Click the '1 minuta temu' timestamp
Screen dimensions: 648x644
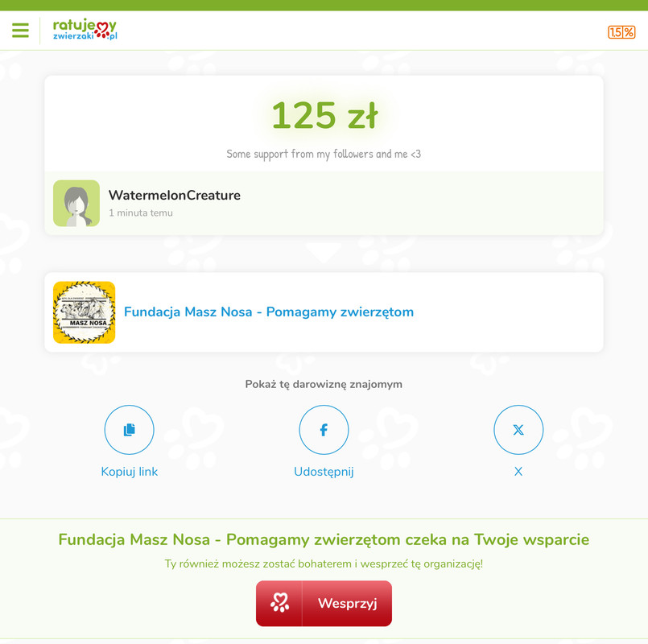[x=141, y=213]
